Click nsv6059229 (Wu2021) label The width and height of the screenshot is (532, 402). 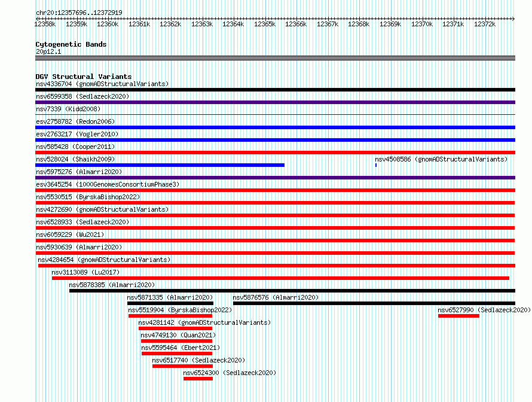70,234
